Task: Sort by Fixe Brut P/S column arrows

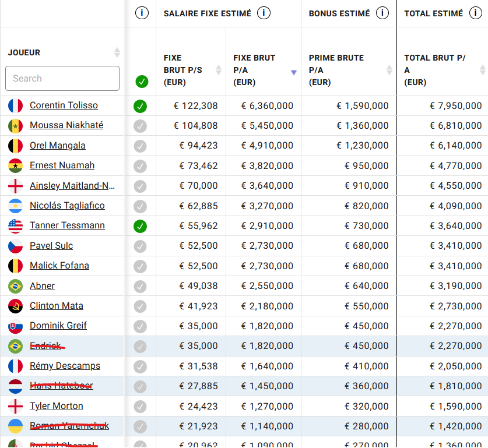Action: coord(219,70)
